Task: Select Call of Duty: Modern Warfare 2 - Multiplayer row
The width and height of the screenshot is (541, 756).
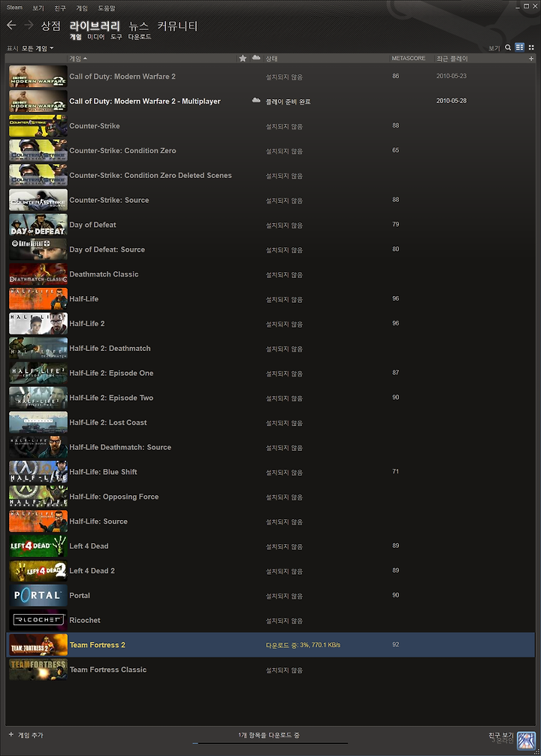Action: click(x=270, y=101)
